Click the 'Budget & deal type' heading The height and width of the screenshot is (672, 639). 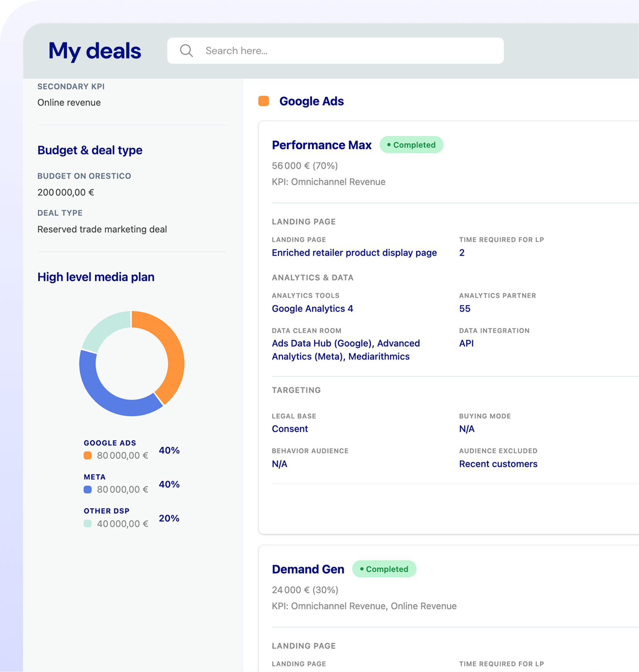90,150
